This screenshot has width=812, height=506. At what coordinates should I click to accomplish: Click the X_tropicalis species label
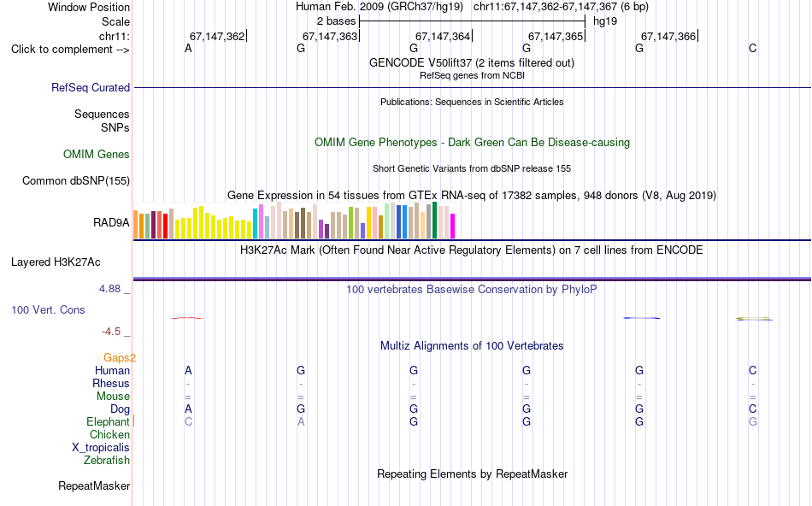[x=101, y=448]
